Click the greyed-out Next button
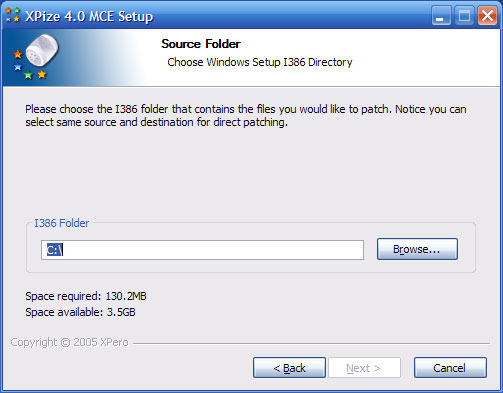This screenshot has height=393, width=503. [364, 368]
